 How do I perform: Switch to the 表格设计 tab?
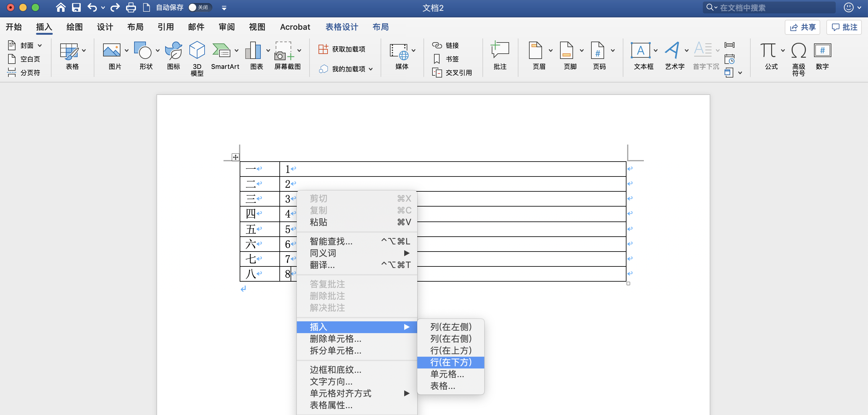pyautogui.click(x=341, y=27)
